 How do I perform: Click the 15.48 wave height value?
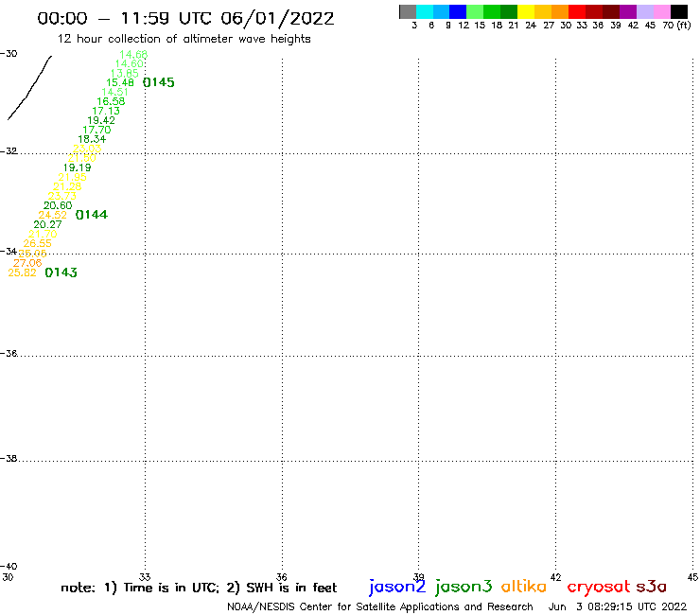pyautogui.click(x=119, y=82)
